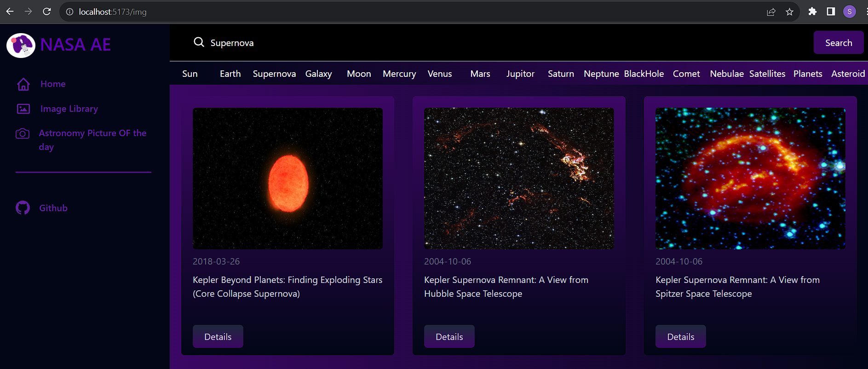
Task: Reload the page in browser
Action: (47, 12)
